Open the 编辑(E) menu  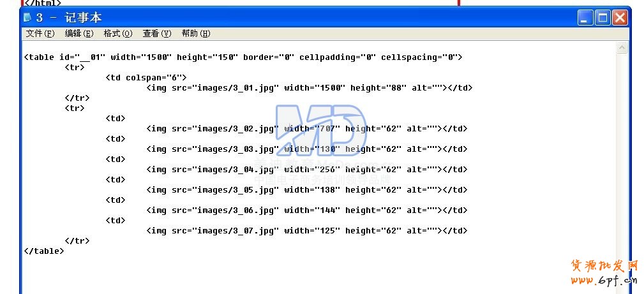[x=79, y=34]
